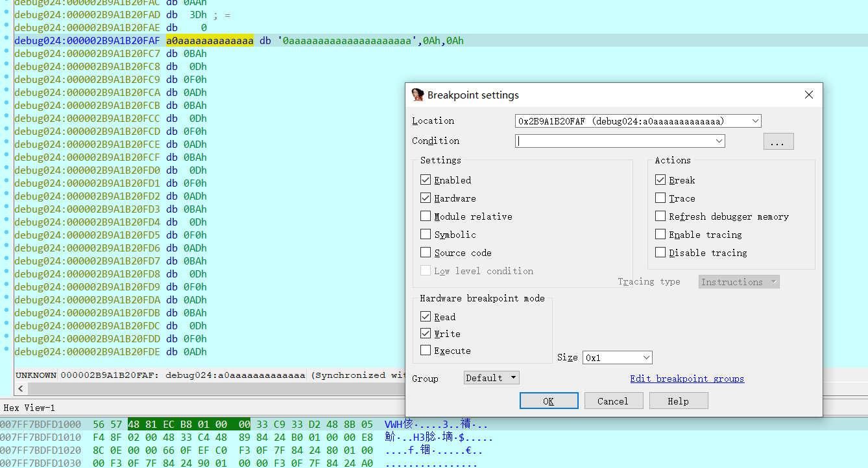The image size is (868, 468).
Task: Toggle the Hardware checkbox
Action: click(x=426, y=198)
